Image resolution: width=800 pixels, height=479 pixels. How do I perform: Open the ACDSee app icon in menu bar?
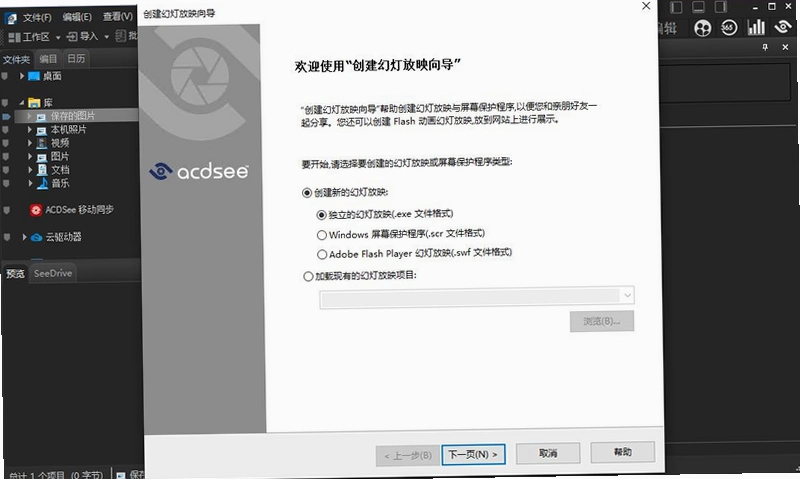pyautogui.click(x=11, y=19)
